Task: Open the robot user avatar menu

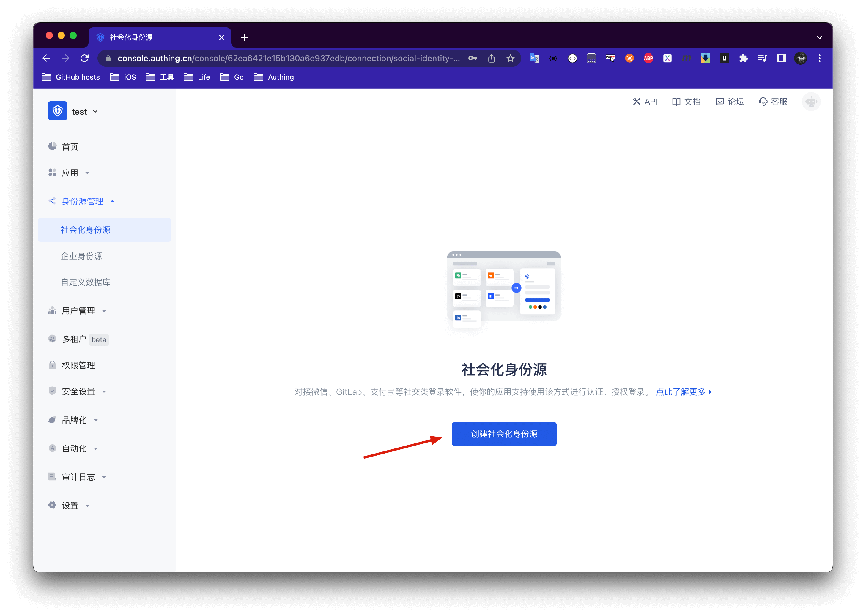Action: (811, 102)
